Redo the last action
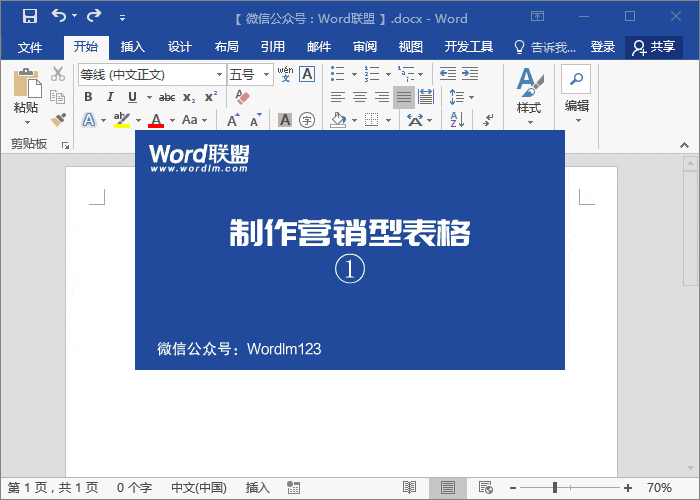 pyautogui.click(x=94, y=16)
